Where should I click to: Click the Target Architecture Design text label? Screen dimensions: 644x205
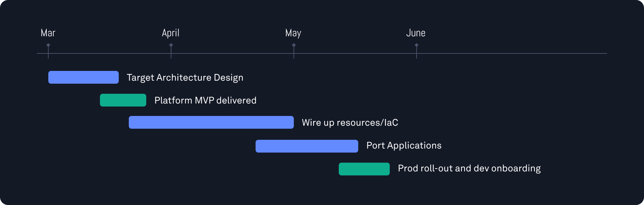[x=185, y=78]
